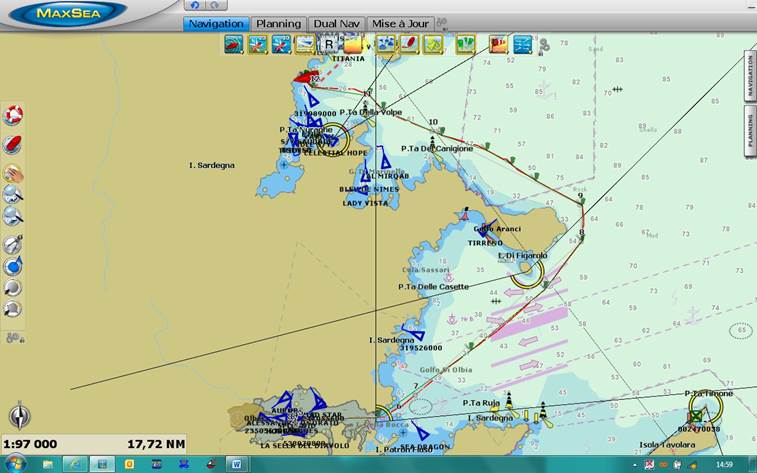Toggle the R radar overlay button

[328, 44]
